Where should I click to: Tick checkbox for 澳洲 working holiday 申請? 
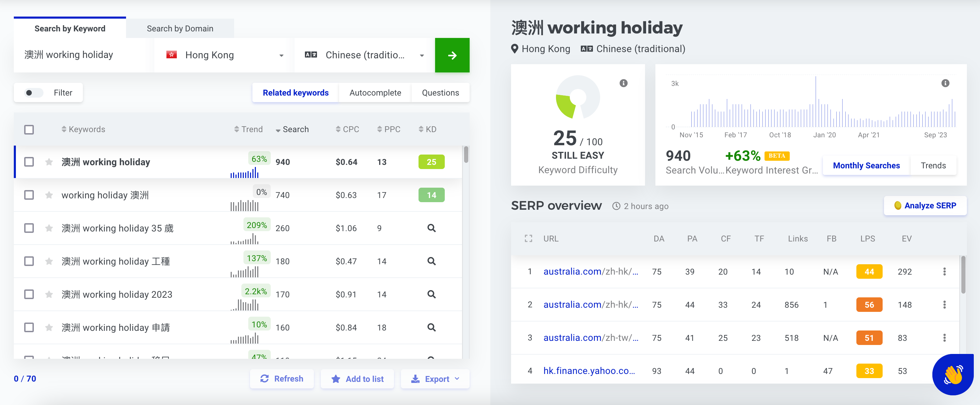pyautogui.click(x=29, y=327)
